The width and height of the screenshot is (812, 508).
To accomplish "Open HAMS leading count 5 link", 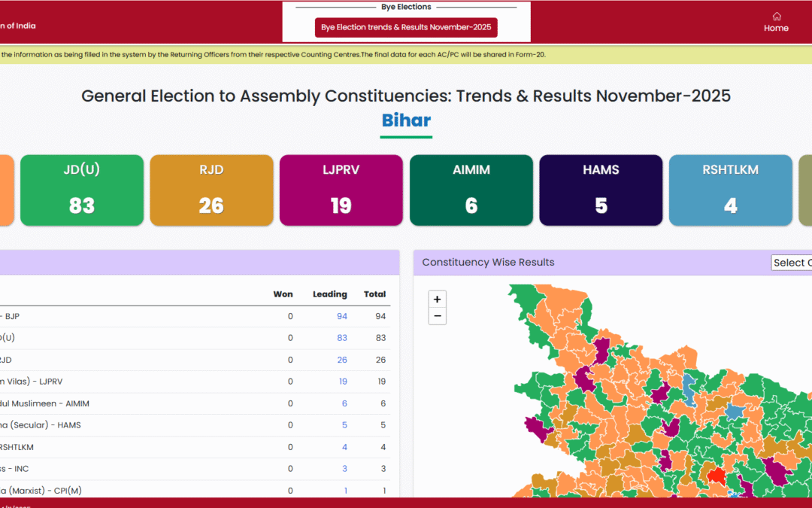I will pos(344,425).
